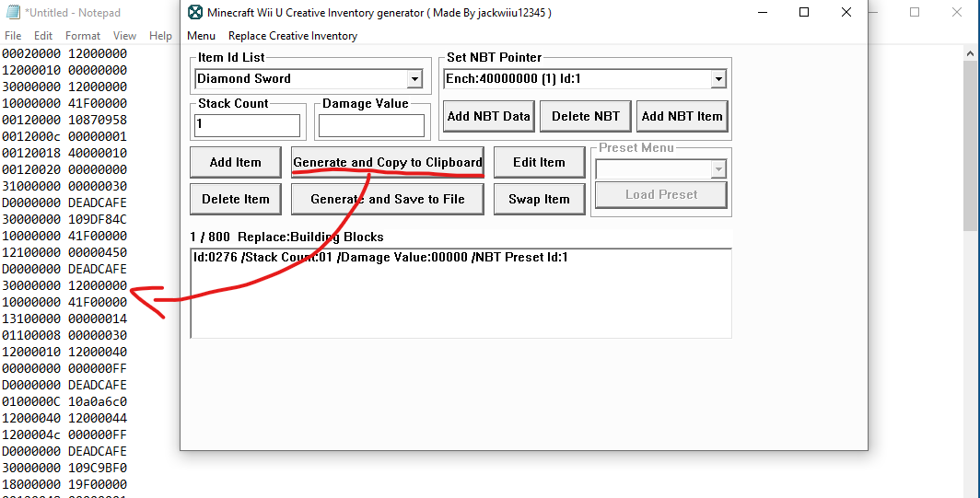Click Notepad line '13100000 00000014'
Image resolution: width=980 pixels, height=498 pixels.
64,318
